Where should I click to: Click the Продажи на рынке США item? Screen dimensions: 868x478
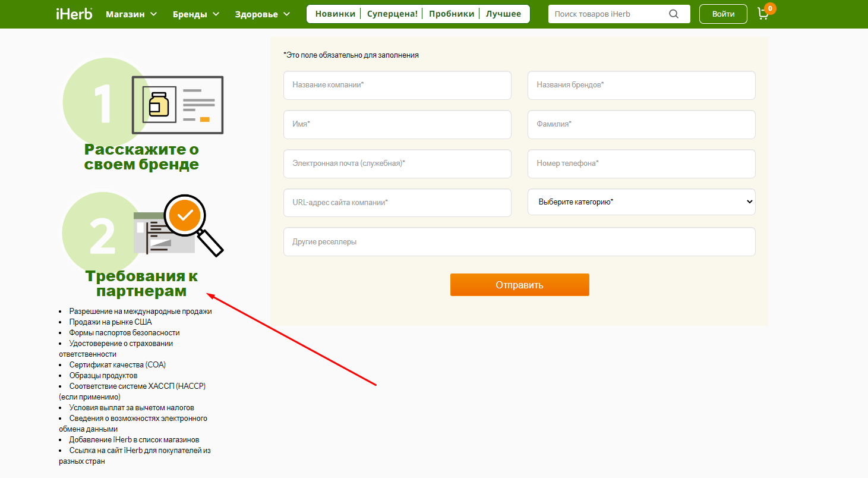[111, 322]
